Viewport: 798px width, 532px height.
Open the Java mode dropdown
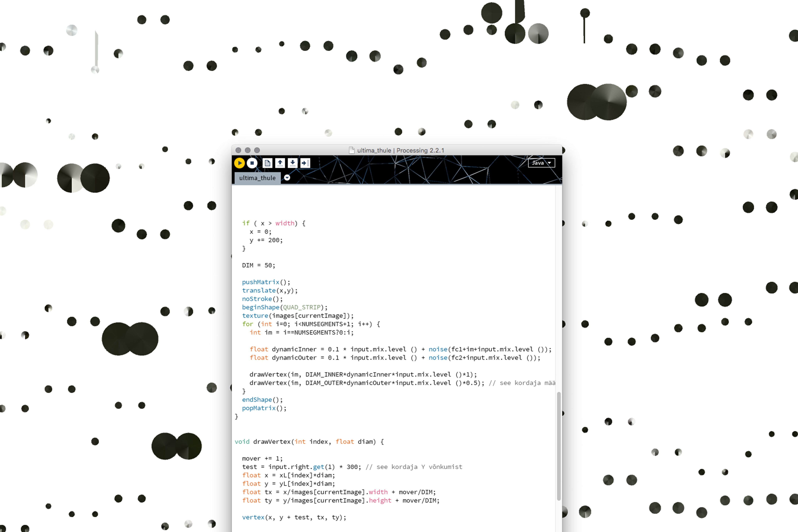[x=541, y=163]
